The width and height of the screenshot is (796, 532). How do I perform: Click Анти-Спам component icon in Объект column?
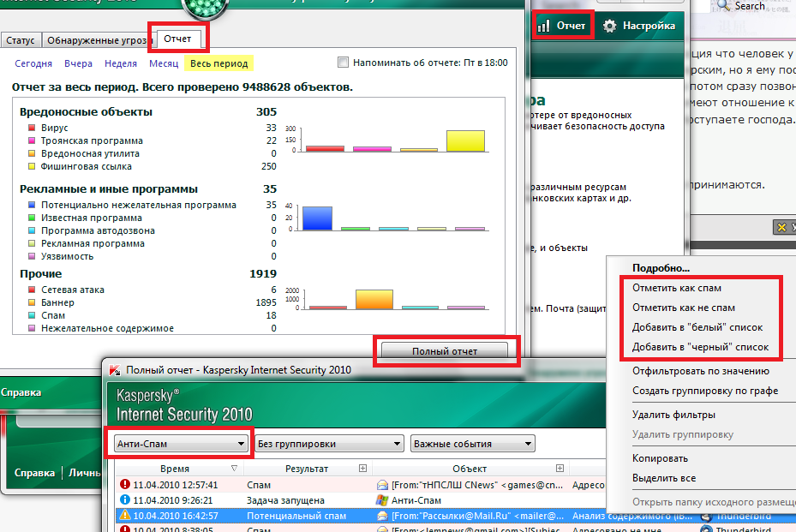pos(382,500)
